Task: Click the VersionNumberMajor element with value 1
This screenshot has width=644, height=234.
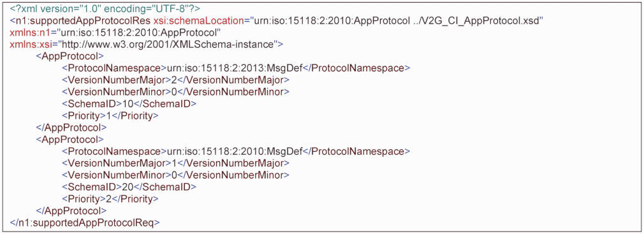Action: click(175, 163)
